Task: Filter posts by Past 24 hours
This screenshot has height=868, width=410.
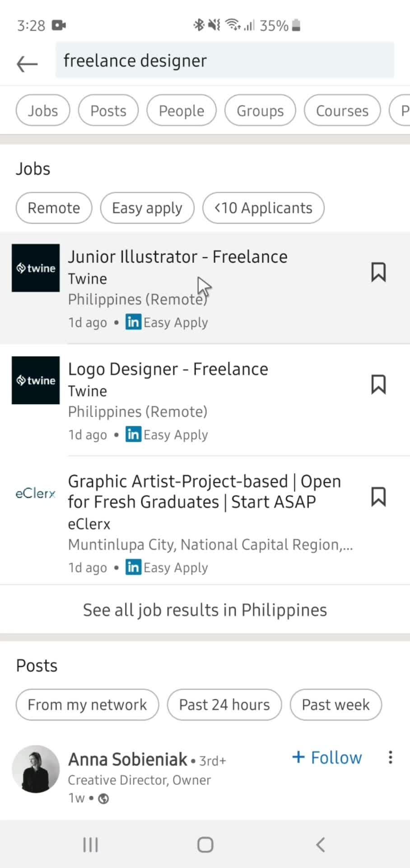Action: click(x=224, y=704)
